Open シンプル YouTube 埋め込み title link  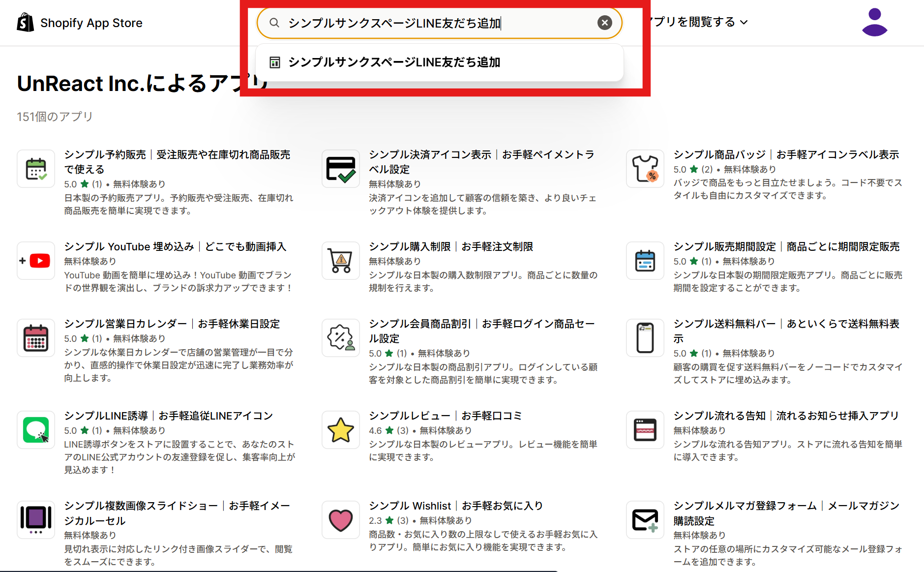[175, 246]
